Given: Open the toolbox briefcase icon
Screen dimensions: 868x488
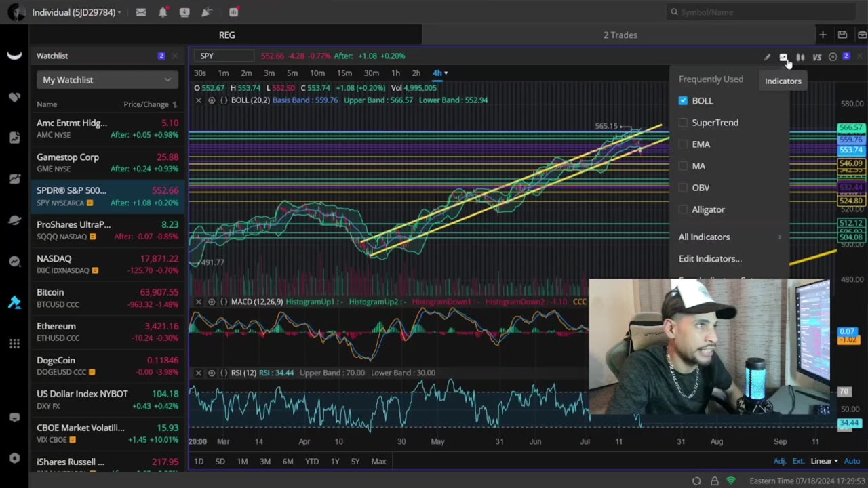Looking at the screenshot, I should pyautogui.click(x=862, y=35).
